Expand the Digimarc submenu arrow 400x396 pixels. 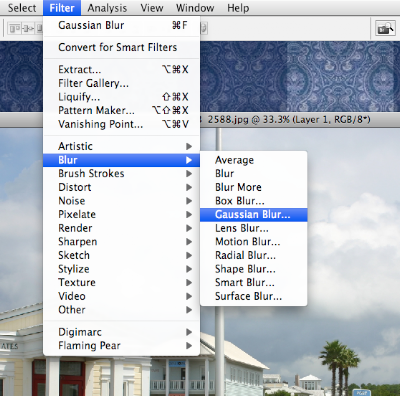pyautogui.click(x=189, y=332)
